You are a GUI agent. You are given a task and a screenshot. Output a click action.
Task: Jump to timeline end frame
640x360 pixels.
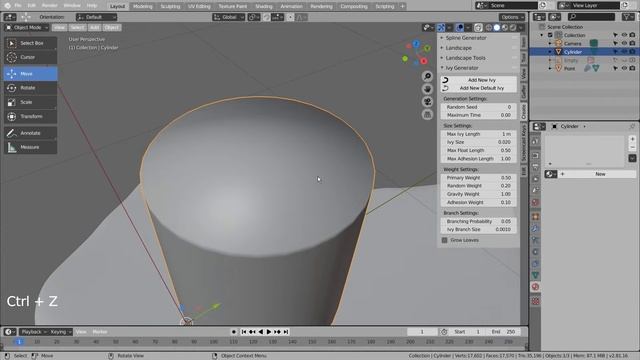tap(286, 332)
